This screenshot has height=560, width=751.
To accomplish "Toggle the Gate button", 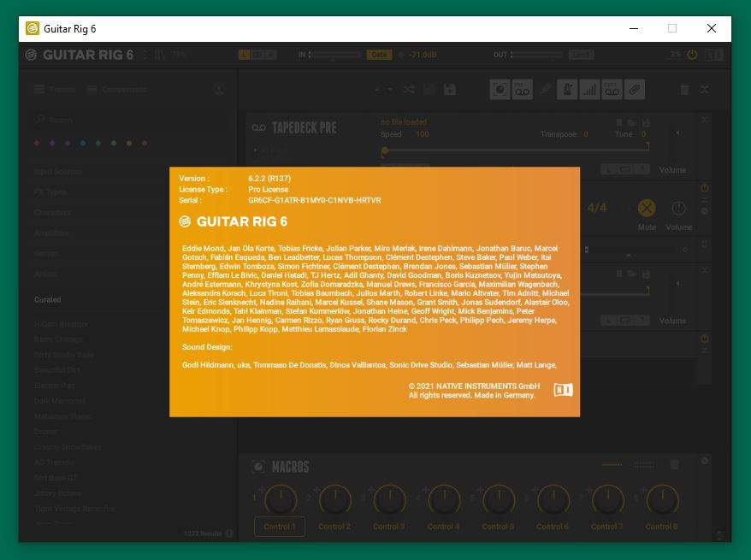I will (x=379, y=55).
